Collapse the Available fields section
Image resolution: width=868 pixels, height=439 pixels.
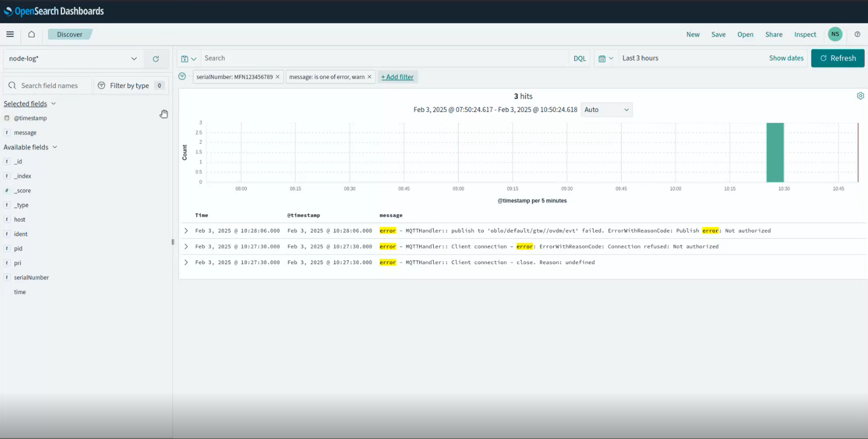pos(55,147)
